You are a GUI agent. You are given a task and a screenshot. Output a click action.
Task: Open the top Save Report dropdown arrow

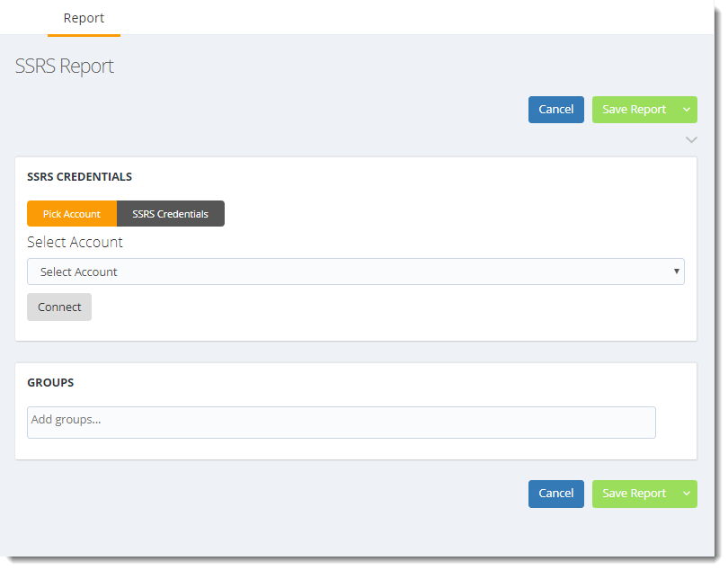pos(687,110)
